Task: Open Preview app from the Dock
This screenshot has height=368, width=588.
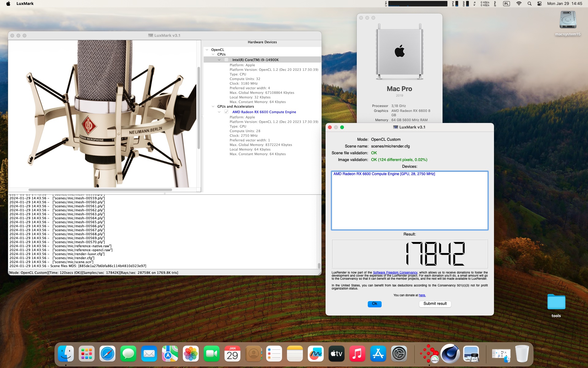Action: click(x=471, y=354)
